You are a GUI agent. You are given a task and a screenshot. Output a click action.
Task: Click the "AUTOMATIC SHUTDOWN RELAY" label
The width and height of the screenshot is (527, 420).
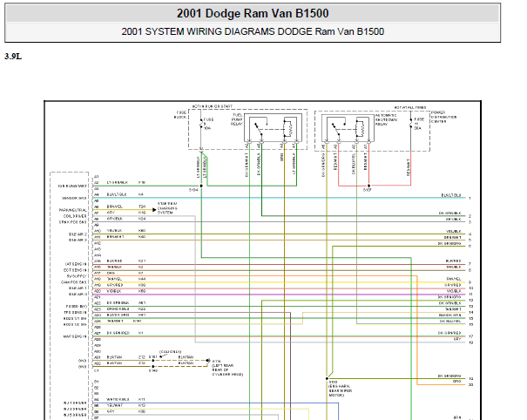point(386,119)
